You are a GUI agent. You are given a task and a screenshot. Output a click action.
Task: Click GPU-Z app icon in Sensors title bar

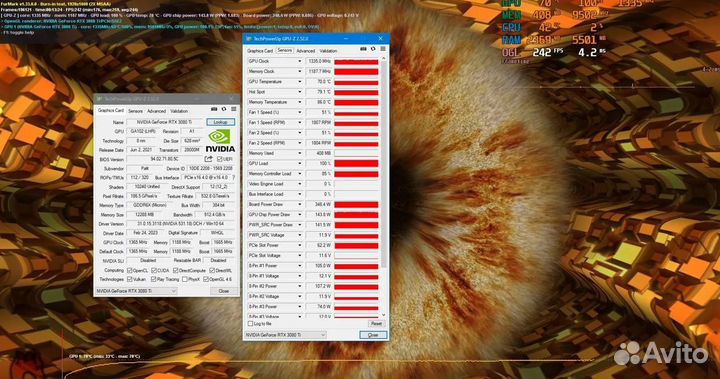(248, 39)
